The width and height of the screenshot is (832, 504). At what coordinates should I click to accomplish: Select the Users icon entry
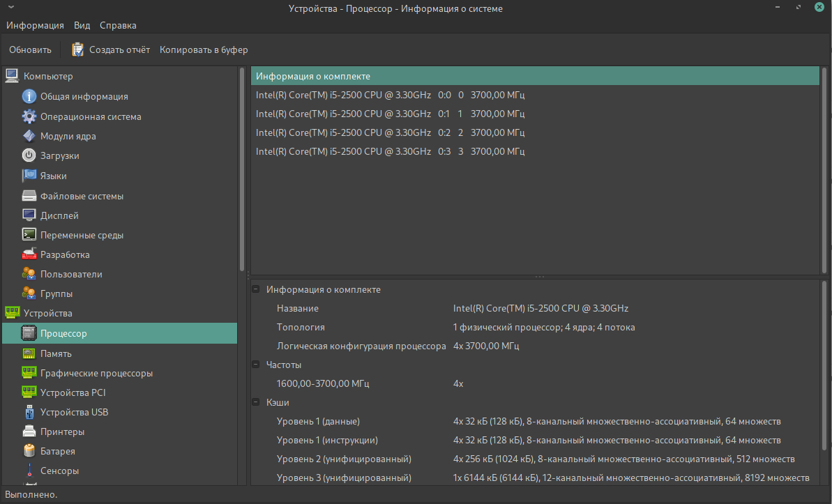click(29, 274)
